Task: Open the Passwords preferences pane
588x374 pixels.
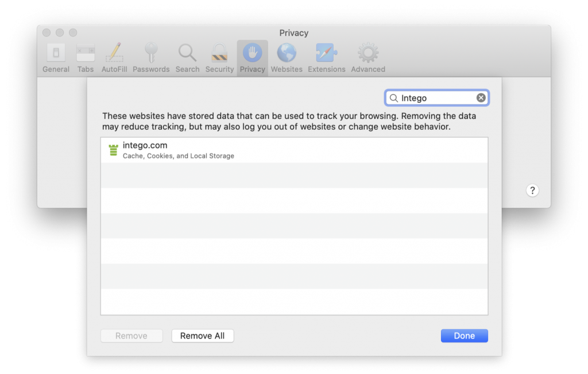Action: coord(151,56)
